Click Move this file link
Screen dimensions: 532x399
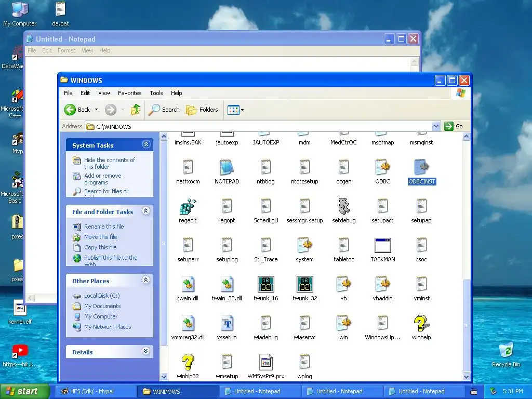click(x=100, y=237)
